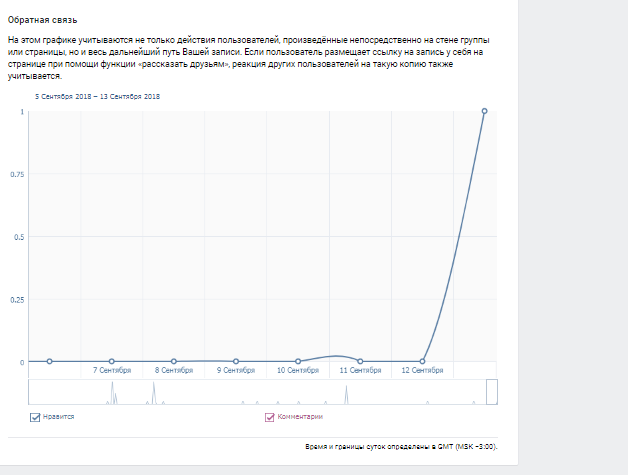Screen dimensions: 628x475
Task: Click the data point above 7 Сентября
Action: tap(112, 361)
